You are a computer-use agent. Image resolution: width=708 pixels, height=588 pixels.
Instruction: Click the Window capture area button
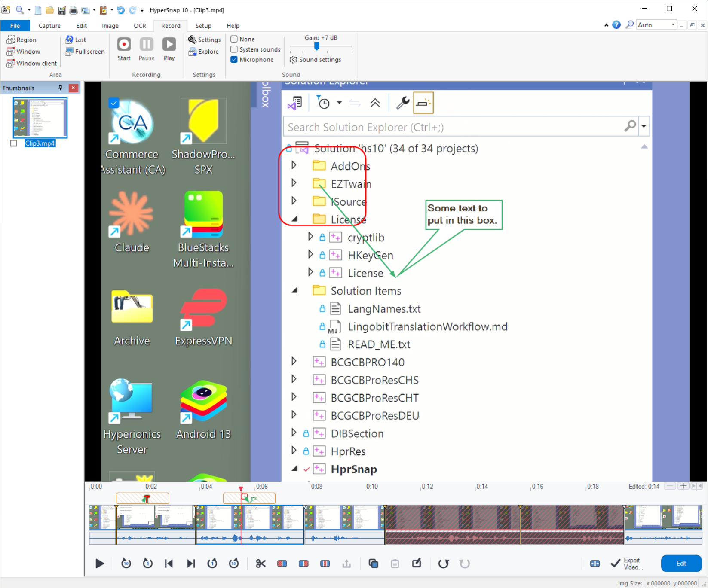click(x=23, y=52)
